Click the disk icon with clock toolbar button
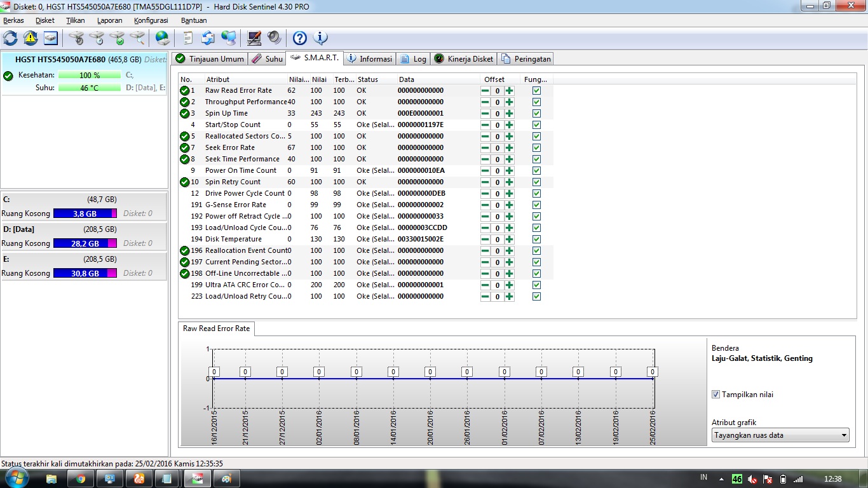The width and height of the screenshot is (868, 488). click(97, 38)
